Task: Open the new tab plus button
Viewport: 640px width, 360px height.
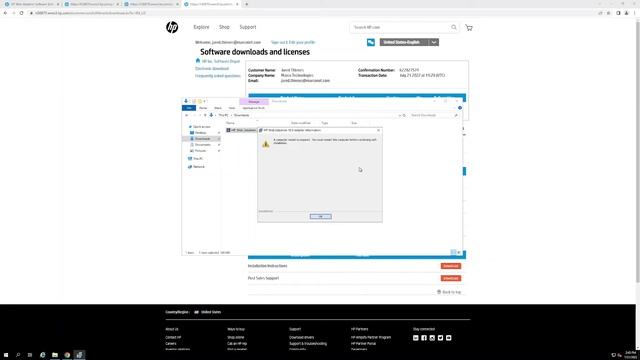Action: (x=246, y=4)
